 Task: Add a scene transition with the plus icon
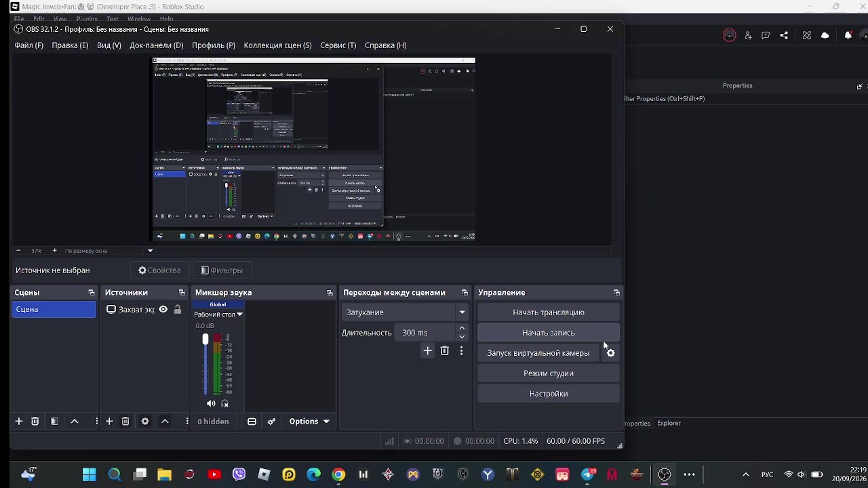pyautogui.click(x=427, y=350)
